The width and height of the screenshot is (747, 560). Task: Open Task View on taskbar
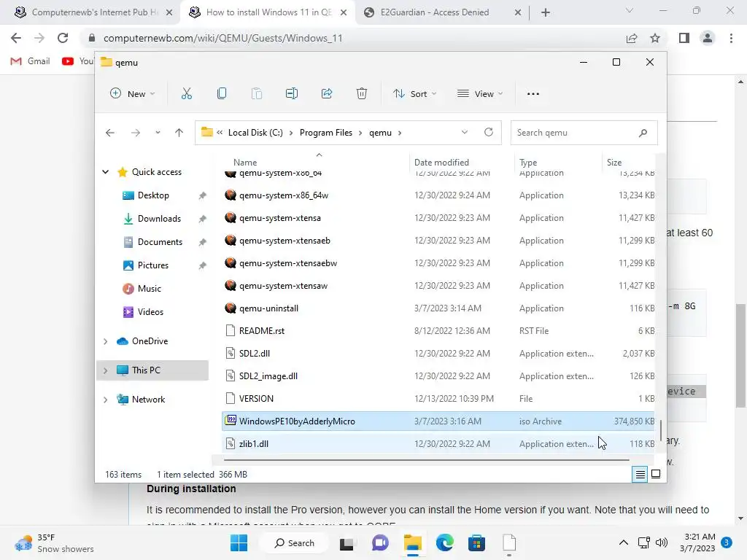pyautogui.click(x=347, y=543)
